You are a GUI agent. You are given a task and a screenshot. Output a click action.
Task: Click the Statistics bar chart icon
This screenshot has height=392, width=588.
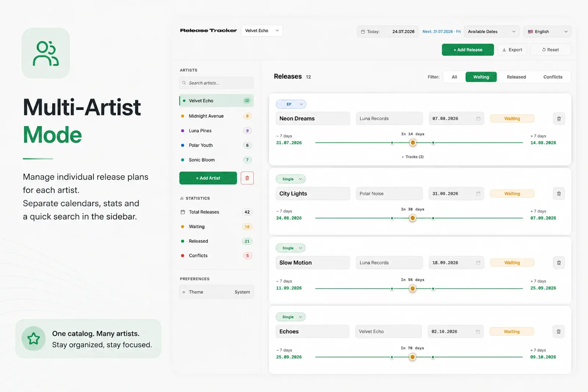coord(182,198)
